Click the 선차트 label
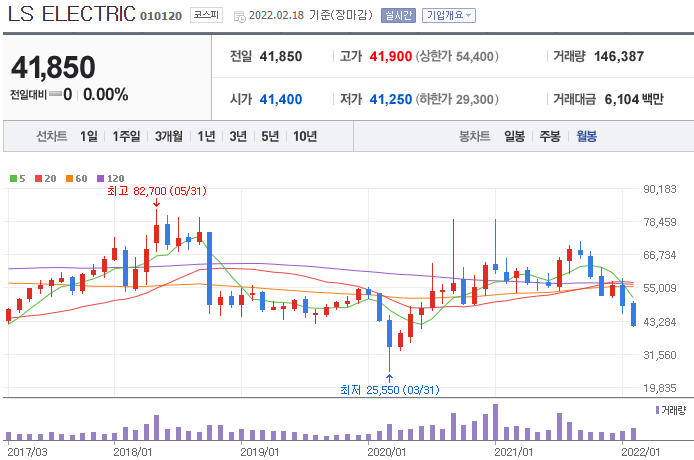 coord(51,136)
